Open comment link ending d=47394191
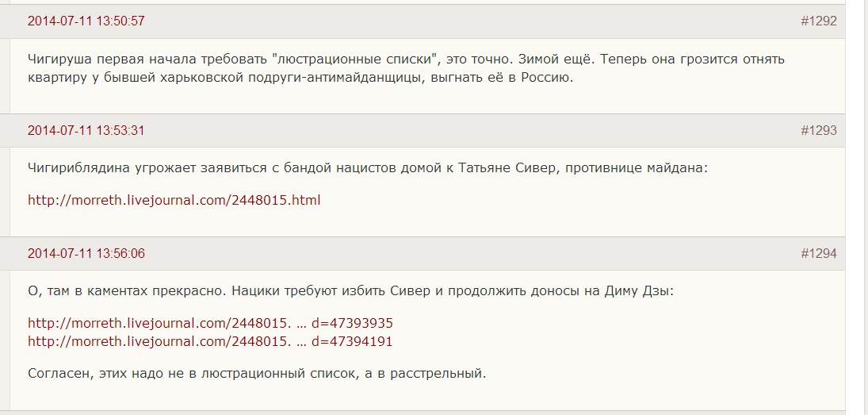 tap(210, 341)
